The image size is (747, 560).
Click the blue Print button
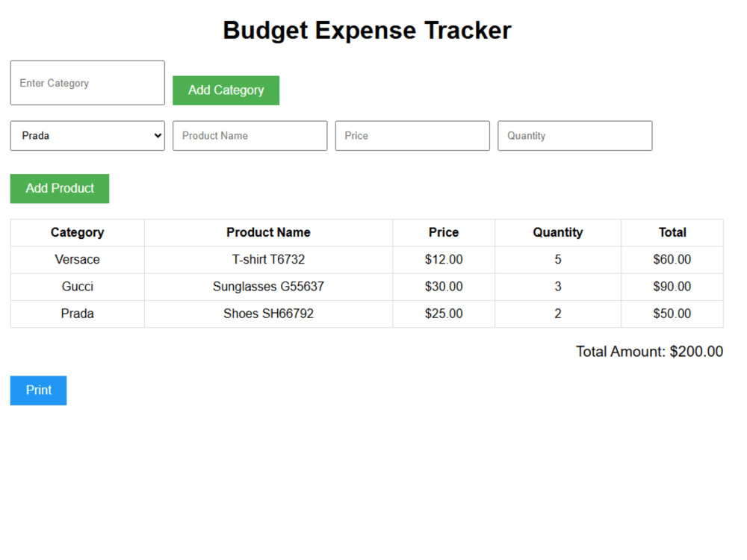click(x=39, y=391)
